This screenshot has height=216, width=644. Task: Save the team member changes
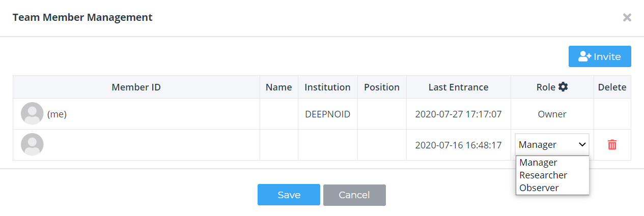click(289, 195)
